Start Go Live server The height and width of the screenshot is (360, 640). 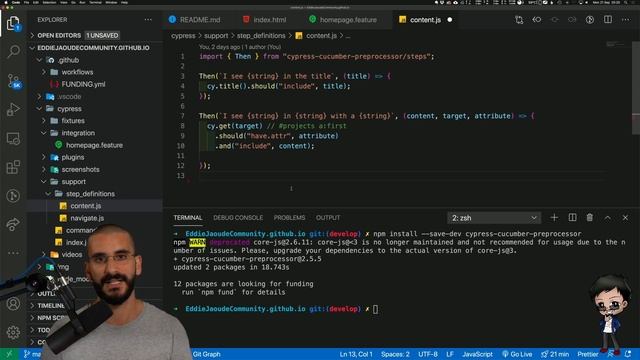(517, 354)
